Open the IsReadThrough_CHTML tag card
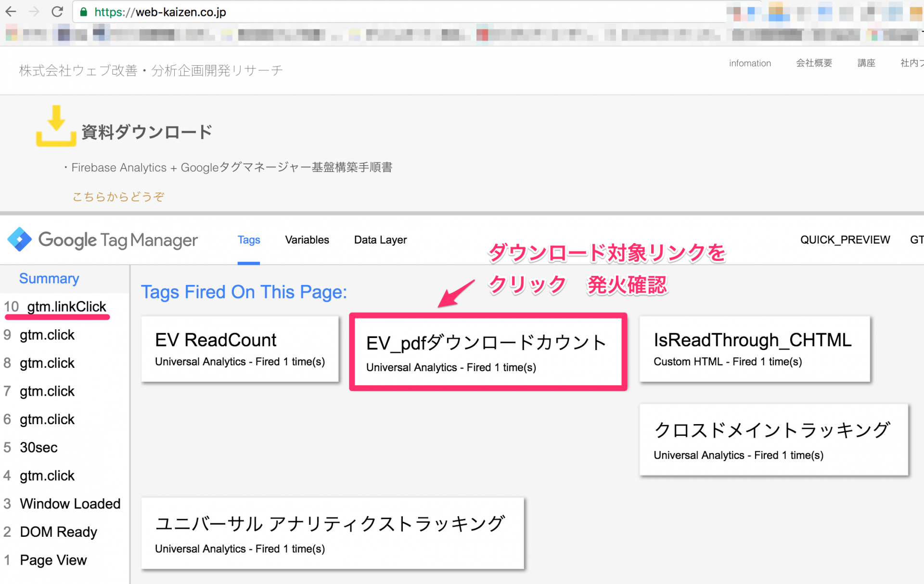 [755, 349]
